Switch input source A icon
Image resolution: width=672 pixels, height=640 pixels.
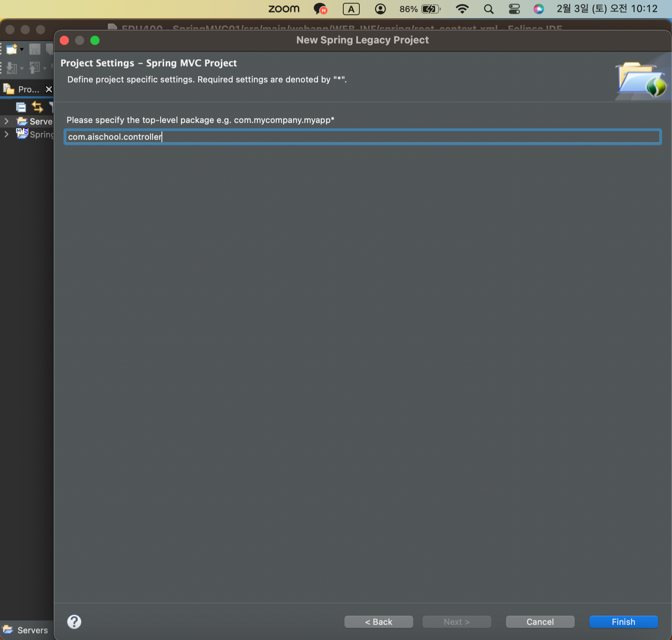click(351, 9)
